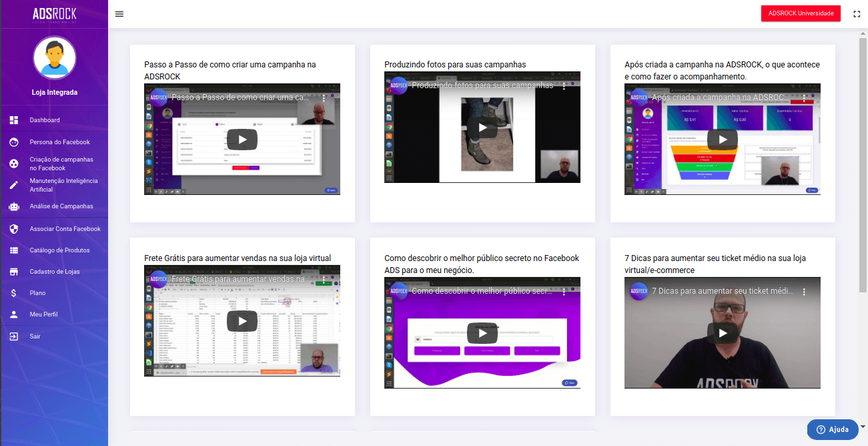This screenshot has height=446, width=868.
Task: Click the Sair logout icon
Action: click(14, 337)
